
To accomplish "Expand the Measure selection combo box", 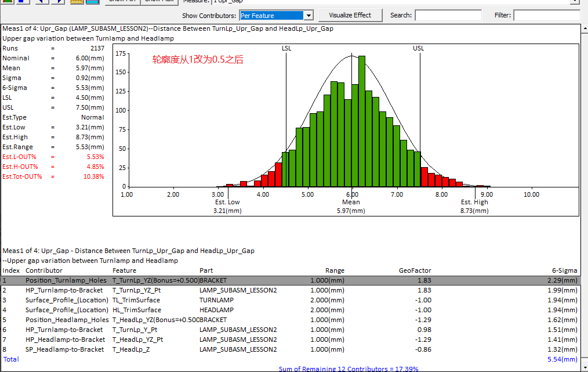I will (574, 2).
